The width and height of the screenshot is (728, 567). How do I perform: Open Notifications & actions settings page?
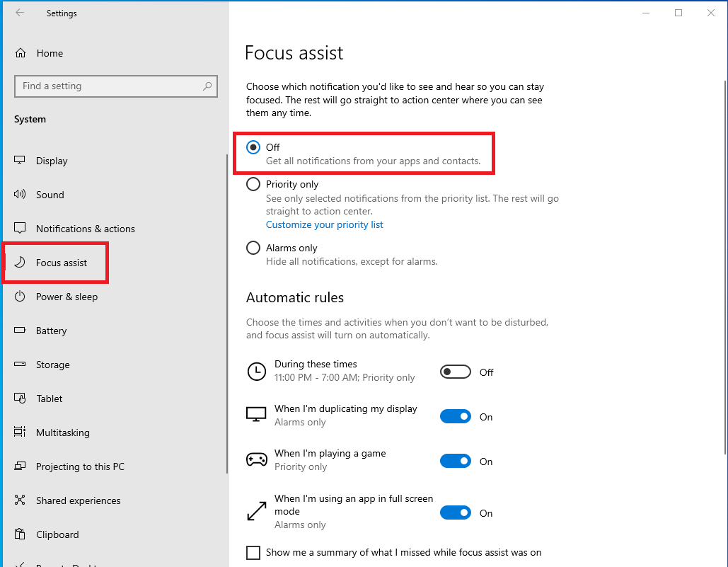pyautogui.click(x=85, y=229)
